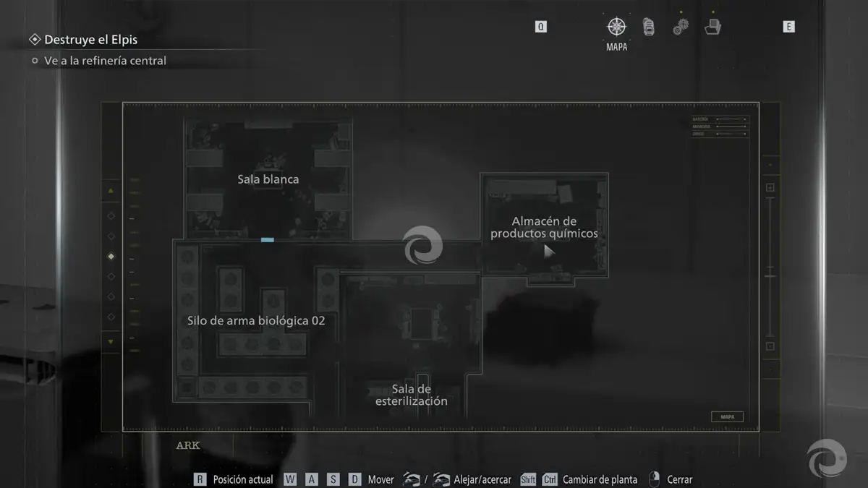Click the mouse Cerrar icon
The width and height of the screenshot is (868, 488).
[655, 479]
